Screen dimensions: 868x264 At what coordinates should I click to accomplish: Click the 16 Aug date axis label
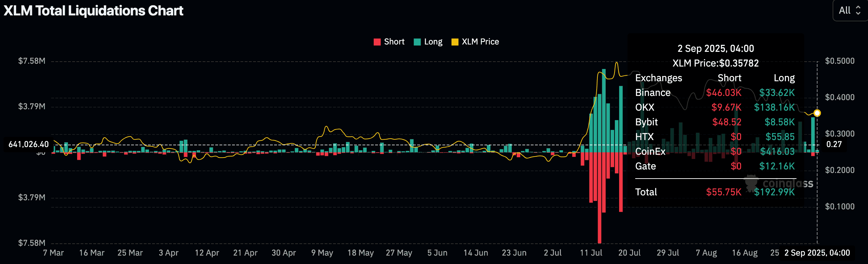(745, 253)
